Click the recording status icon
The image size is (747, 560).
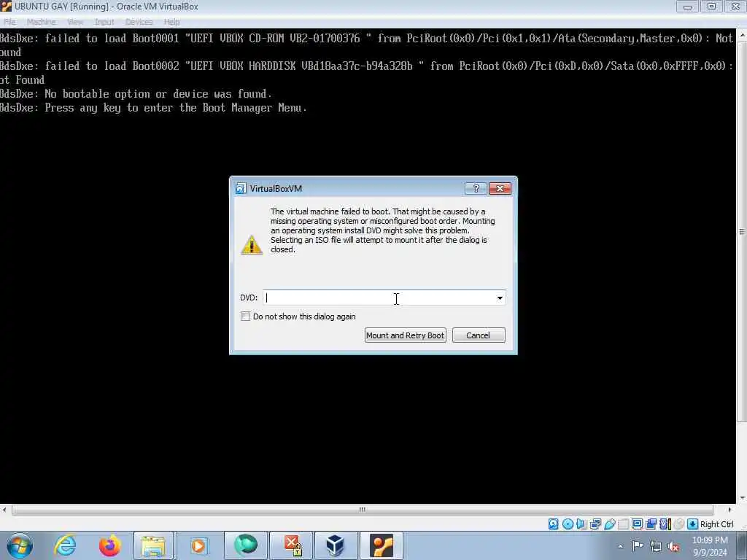coord(651,524)
